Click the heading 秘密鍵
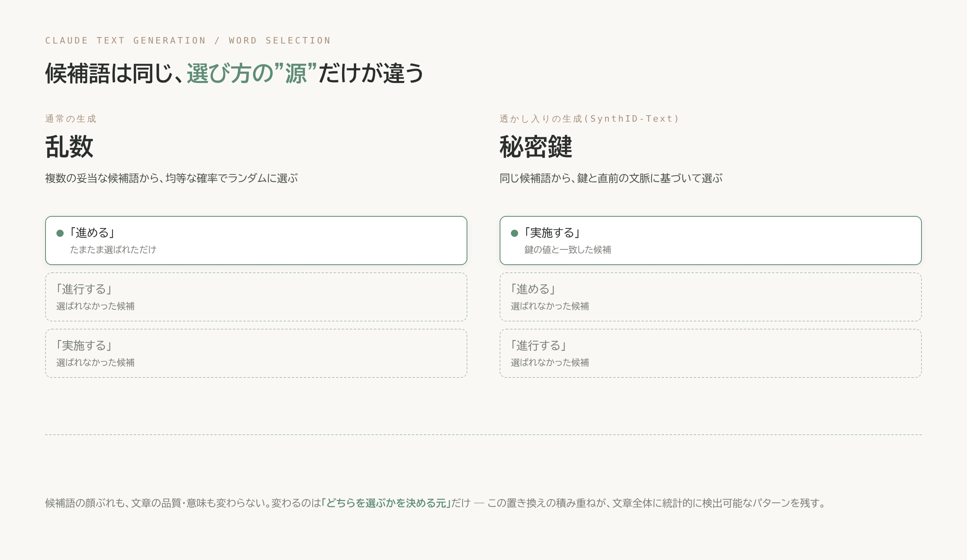Viewport: 967px width, 560px height. pyautogui.click(x=536, y=147)
